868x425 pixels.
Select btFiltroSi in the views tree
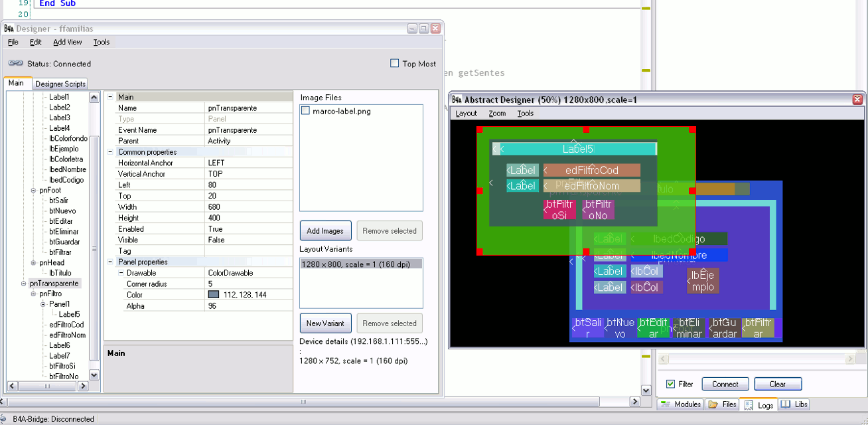click(x=62, y=366)
